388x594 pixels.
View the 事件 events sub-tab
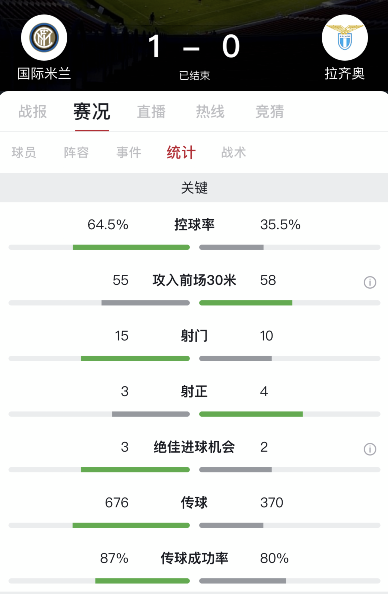click(x=129, y=152)
